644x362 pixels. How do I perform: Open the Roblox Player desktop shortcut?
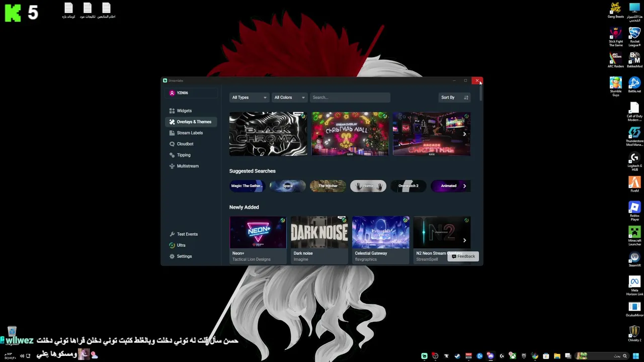tap(634, 211)
